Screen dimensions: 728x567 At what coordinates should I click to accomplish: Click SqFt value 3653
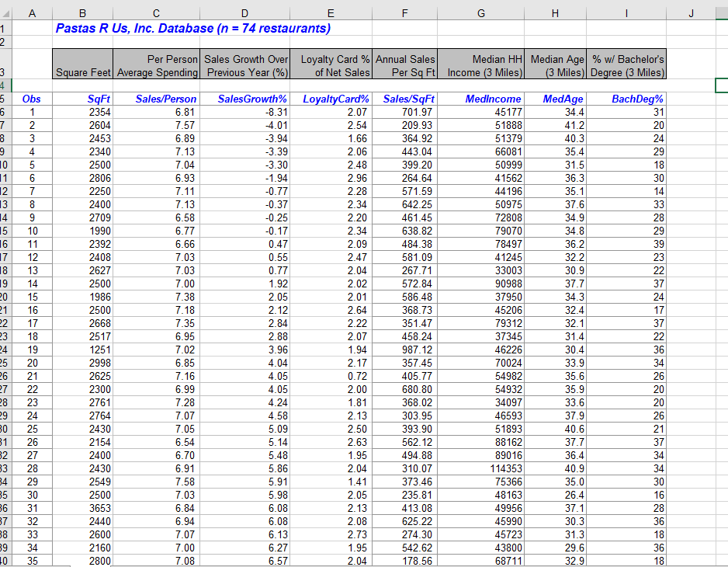tap(82, 509)
